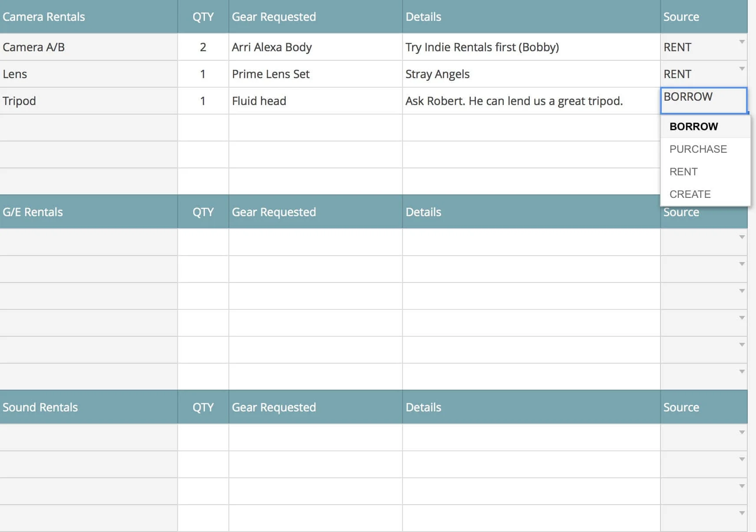Viewport: 756px width, 532px height.
Task: Click the 'Fluid head' gear cell
Action: coord(315,101)
